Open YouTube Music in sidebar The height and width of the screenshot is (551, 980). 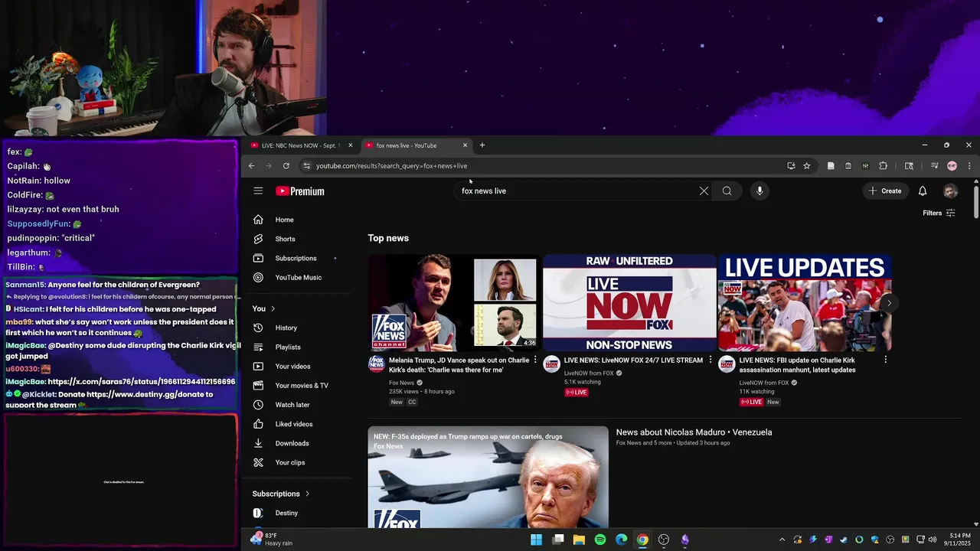point(299,277)
